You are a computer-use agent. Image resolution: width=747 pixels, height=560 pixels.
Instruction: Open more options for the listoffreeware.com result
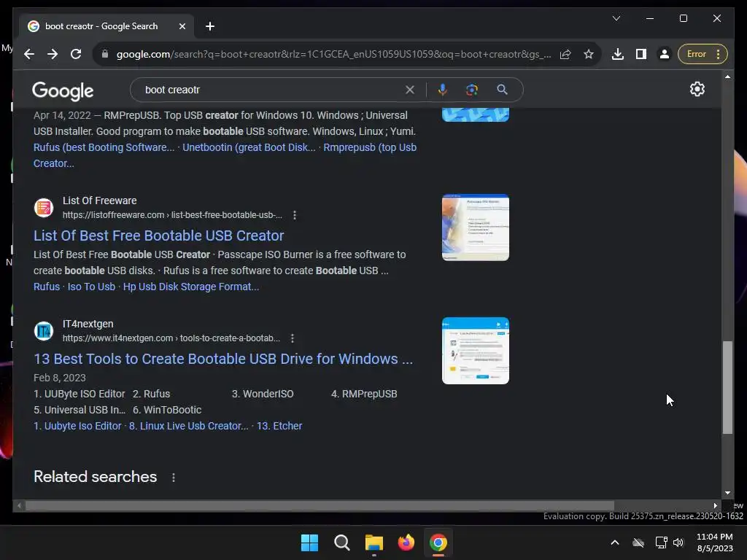[x=295, y=215]
